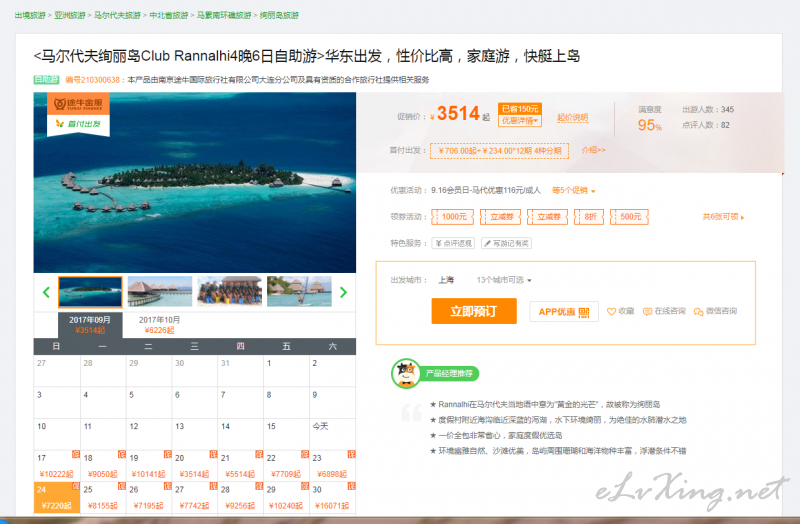This screenshot has width=800, height=524.
Task: Go to 中北省旅游 breadcrumb
Action: click(169, 15)
